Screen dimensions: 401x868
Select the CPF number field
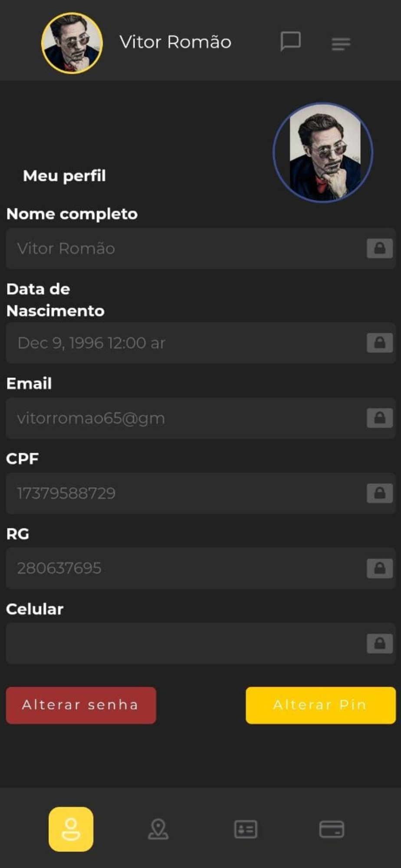click(201, 493)
